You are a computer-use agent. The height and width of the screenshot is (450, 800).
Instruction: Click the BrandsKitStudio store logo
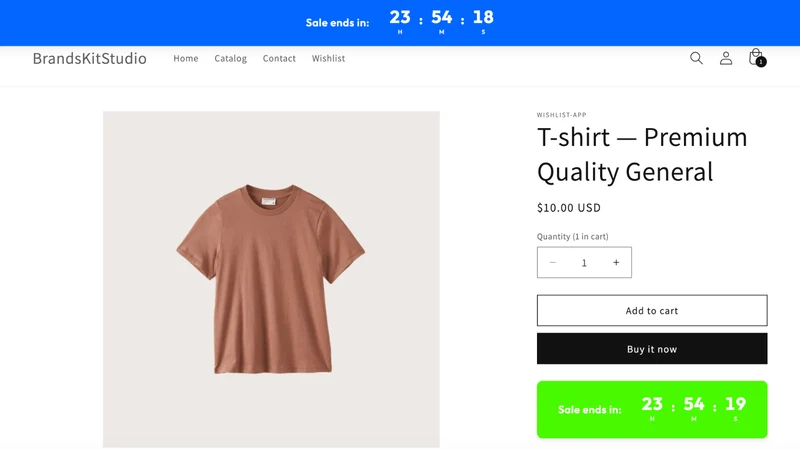90,58
